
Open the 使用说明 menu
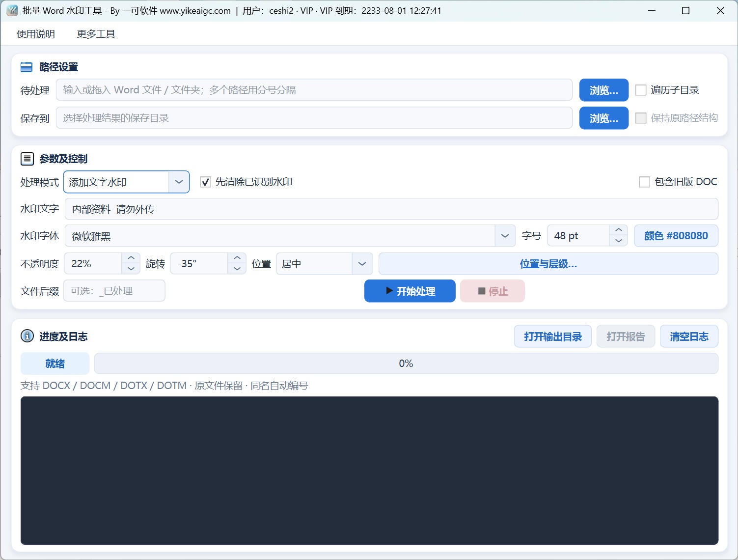pos(36,34)
